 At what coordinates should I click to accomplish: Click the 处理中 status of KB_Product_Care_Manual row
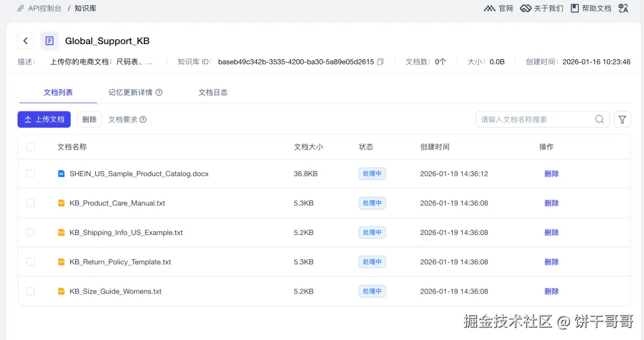[372, 203]
